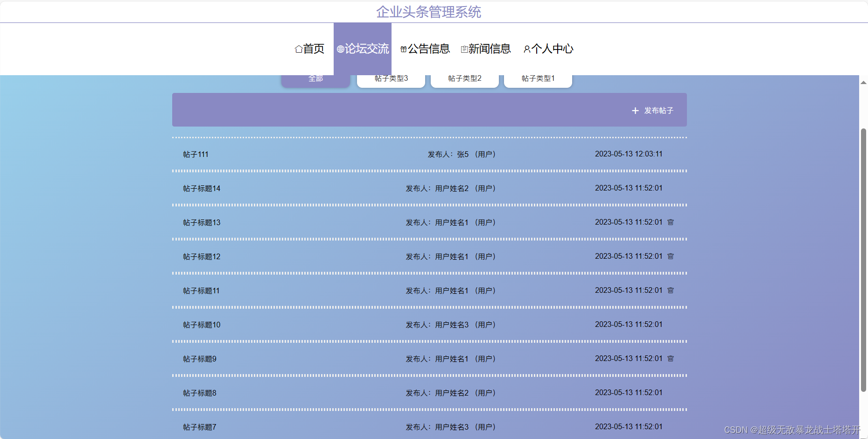Click the gift icon beside 公告信息
This screenshot has height=439, width=868.
(404, 49)
